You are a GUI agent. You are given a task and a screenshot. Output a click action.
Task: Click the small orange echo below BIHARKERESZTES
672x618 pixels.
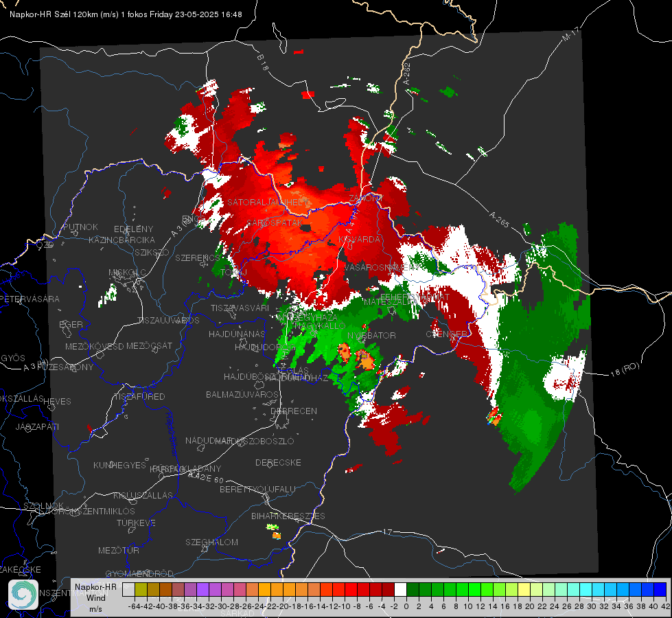tap(277, 536)
